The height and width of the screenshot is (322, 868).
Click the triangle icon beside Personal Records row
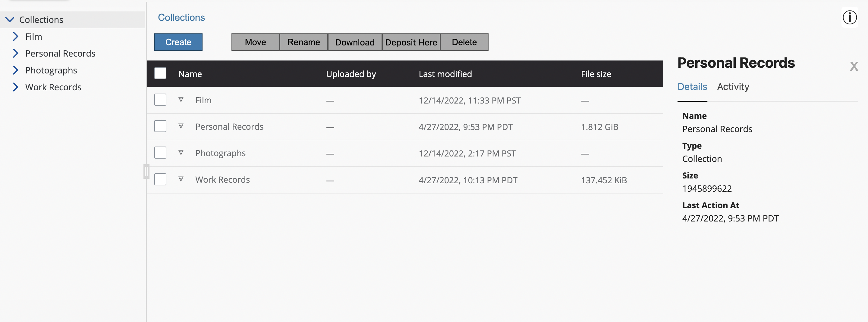[181, 126]
